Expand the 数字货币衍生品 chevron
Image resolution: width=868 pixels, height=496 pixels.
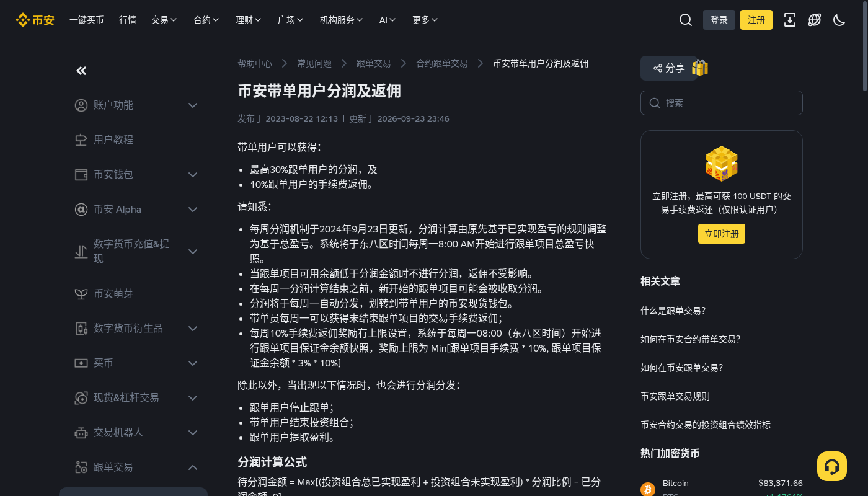coord(193,329)
